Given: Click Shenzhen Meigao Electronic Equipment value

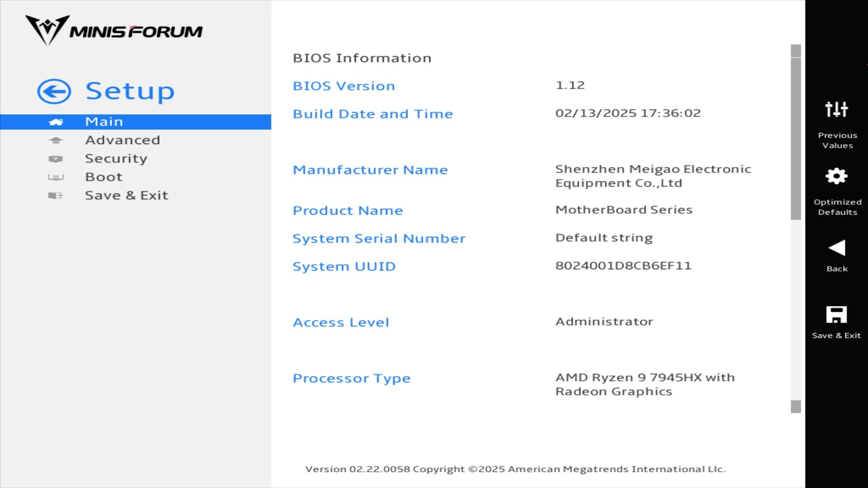Looking at the screenshot, I should pos(653,176).
